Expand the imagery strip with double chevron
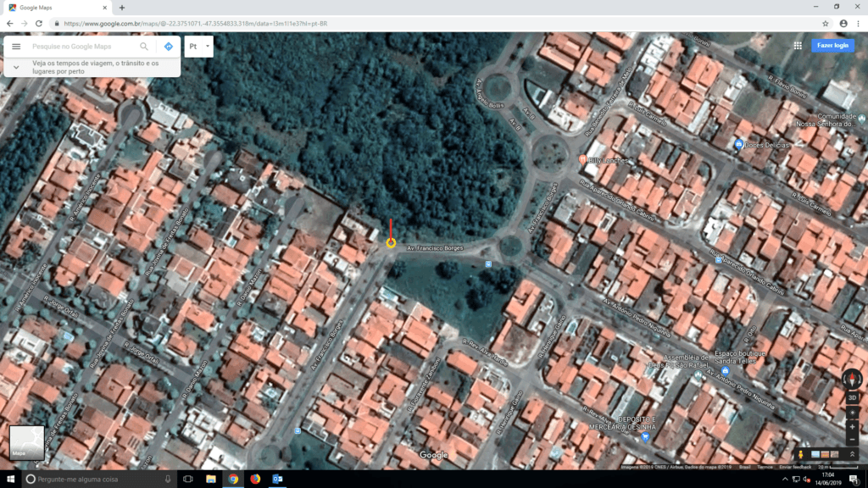The height and width of the screenshot is (488, 868). pyautogui.click(x=852, y=455)
